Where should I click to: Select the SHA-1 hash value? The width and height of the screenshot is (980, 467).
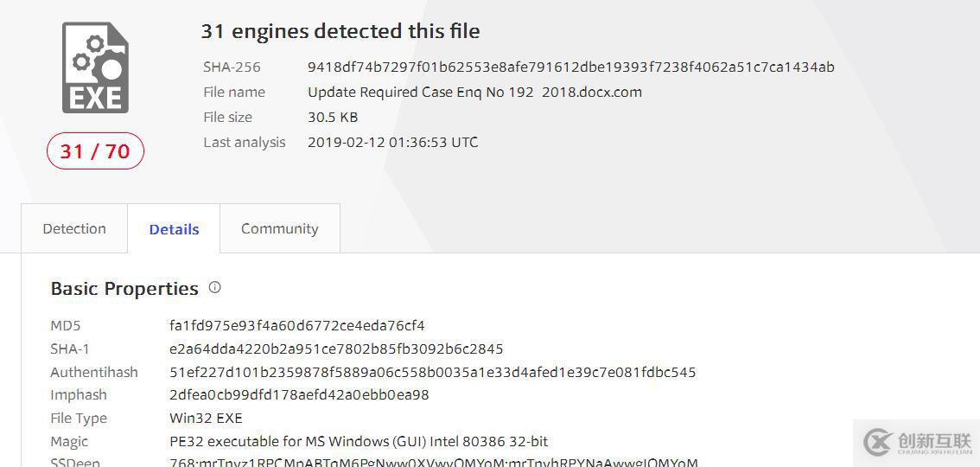pyautogui.click(x=336, y=349)
